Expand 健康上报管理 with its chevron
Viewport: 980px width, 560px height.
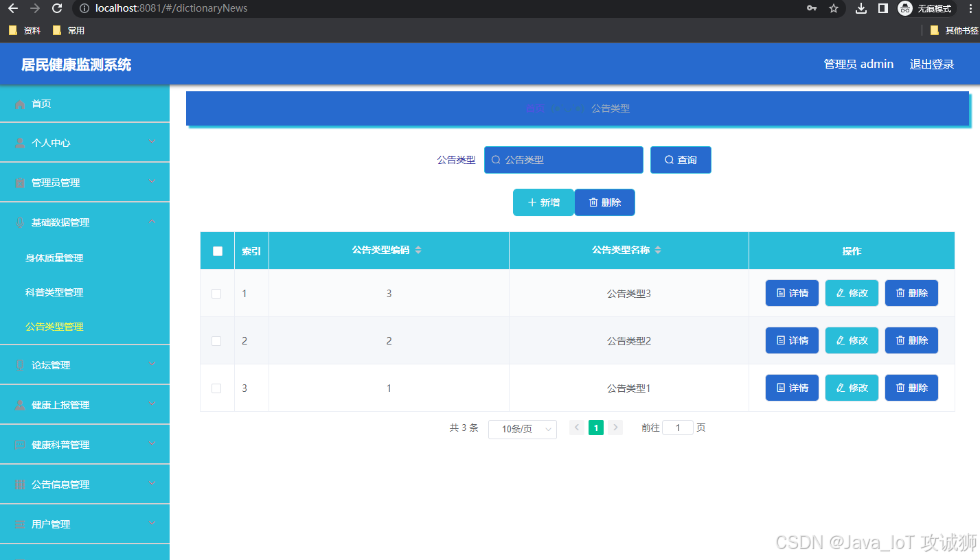coord(152,404)
